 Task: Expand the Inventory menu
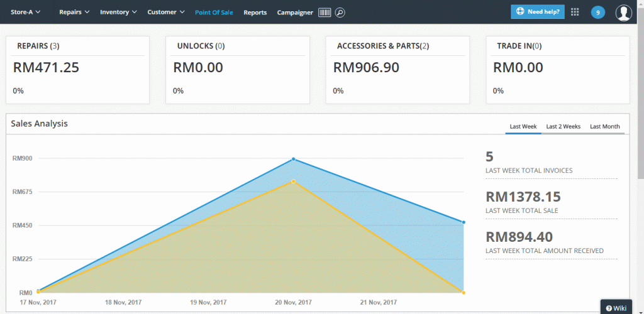[118, 12]
